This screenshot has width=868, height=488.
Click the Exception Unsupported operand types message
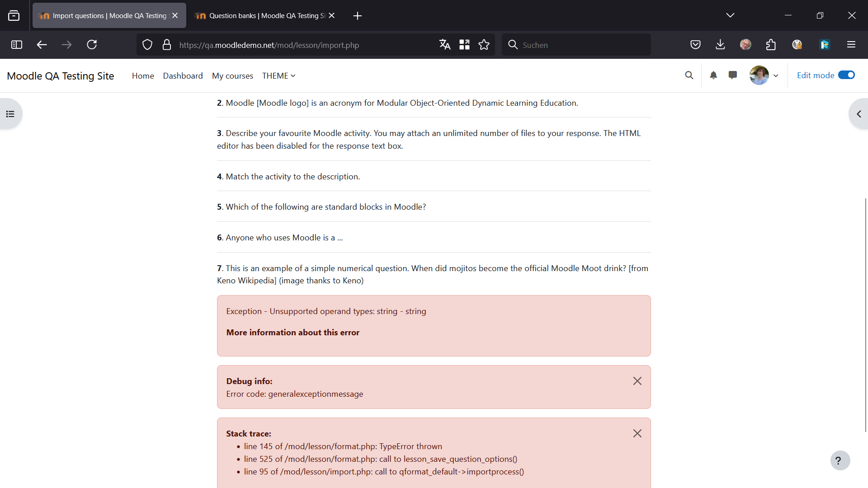tap(326, 311)
